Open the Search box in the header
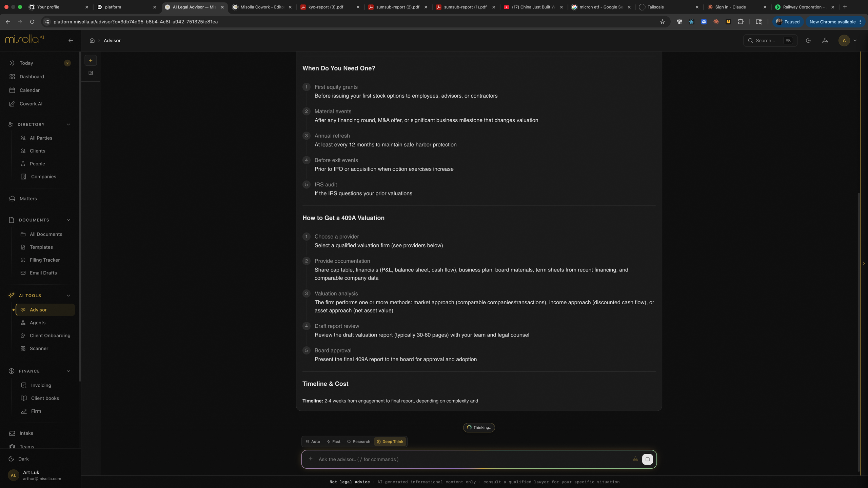Image resolution: width=868 pixels, height=488 pixels. (x=770, y=41)
